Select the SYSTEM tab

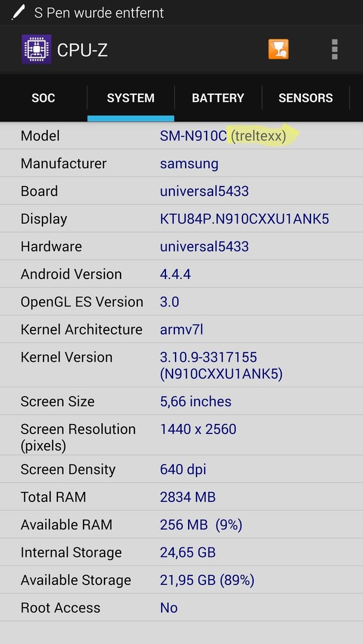131,98
